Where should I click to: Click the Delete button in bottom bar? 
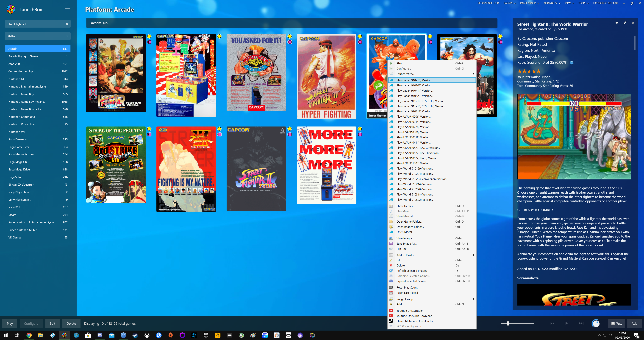[x=71, y=323]
